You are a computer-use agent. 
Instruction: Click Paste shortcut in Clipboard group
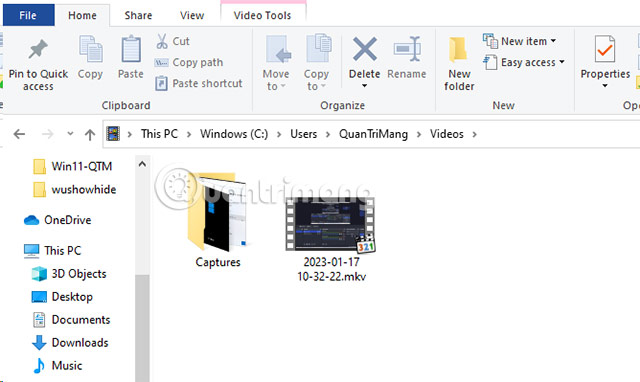(x=199, y=83)
